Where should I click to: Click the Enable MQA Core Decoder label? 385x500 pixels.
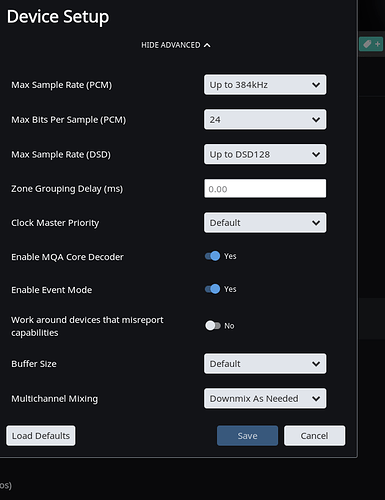pyautogui.click(x=67, y=257)
